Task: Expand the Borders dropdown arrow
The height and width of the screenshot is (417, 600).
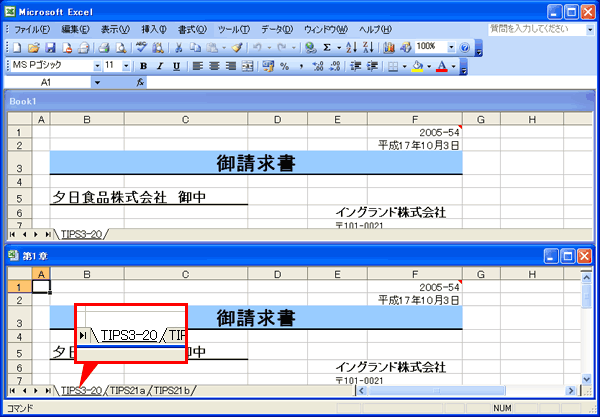Action: [404, 66]
